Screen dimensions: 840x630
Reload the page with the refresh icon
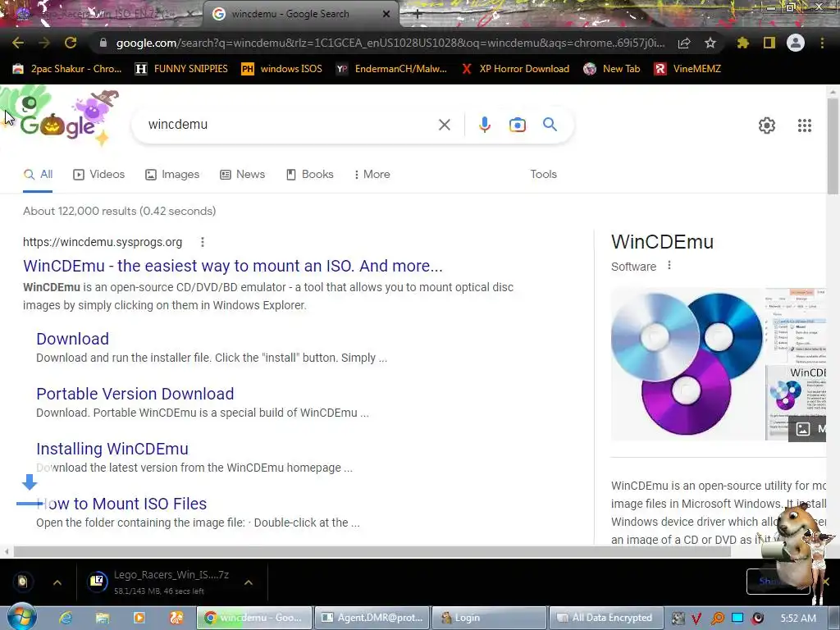click(x=71, y=43)
